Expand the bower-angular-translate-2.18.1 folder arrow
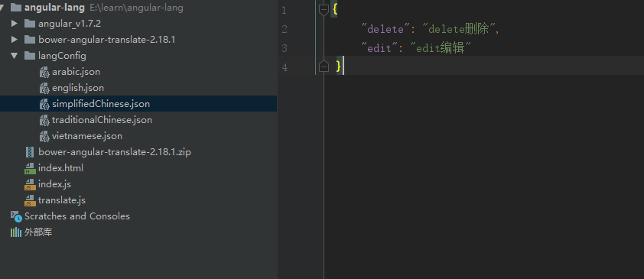Viewport: 644px width, 279px height. (x=15, y=40)
